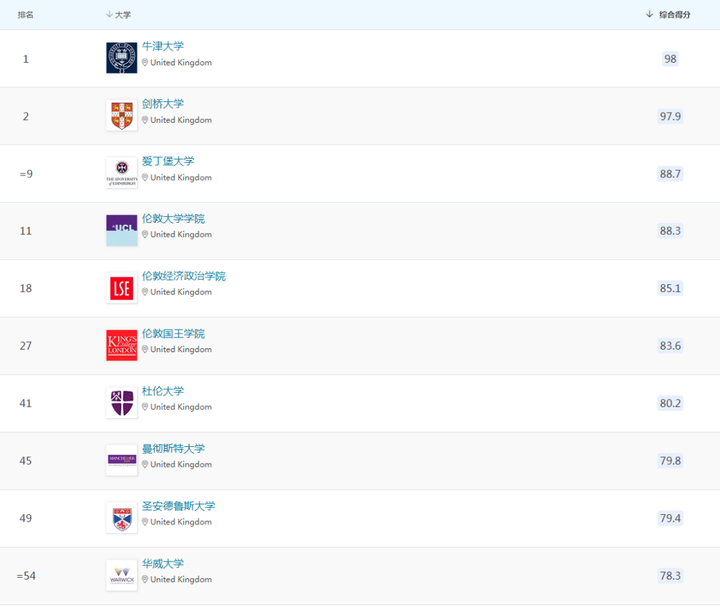Click the score badge 79.8
Viewport: 720px width, 607px height.
coord(670,461)
